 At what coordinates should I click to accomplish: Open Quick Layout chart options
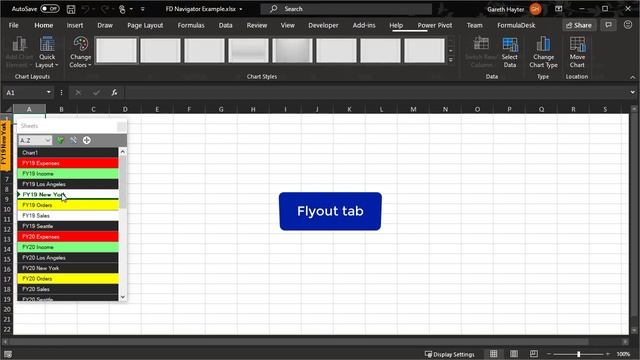47,52
